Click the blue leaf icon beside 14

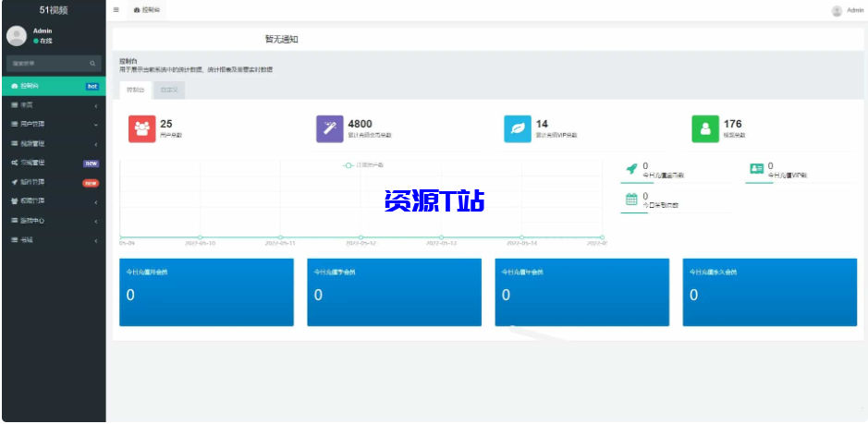(518, 129)
